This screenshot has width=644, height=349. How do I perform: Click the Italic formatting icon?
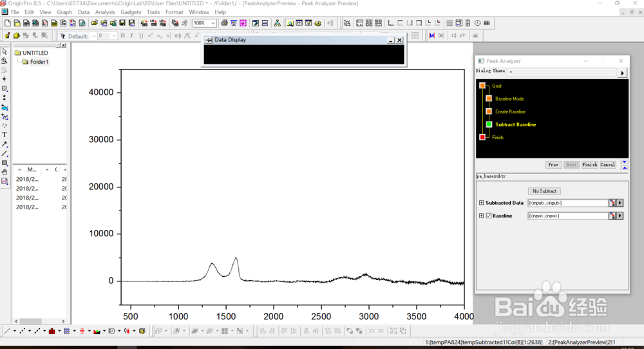pos(131,35)
